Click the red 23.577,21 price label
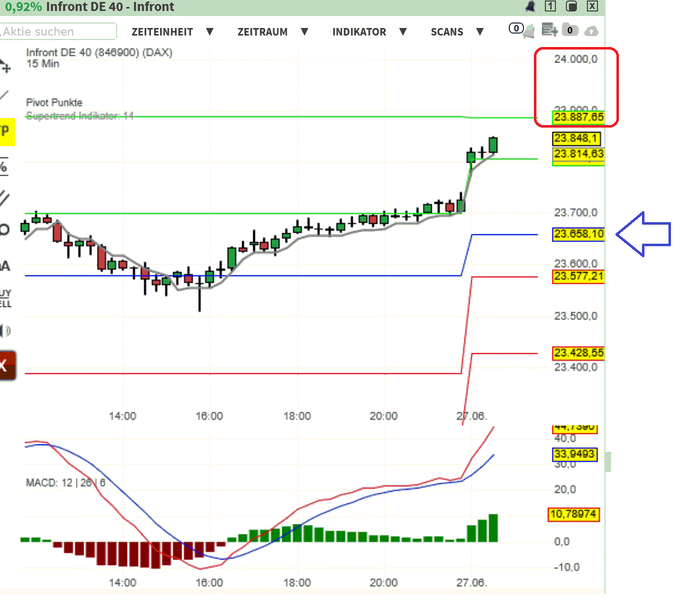This screenshot has height=599, width=700. pos(578,277)
